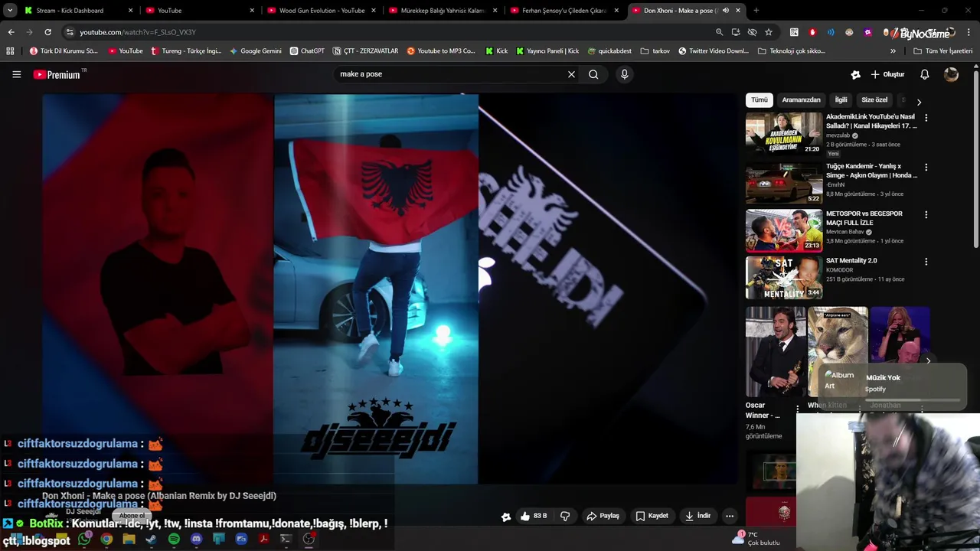Start voice search with microphone icon

click(624, 74)
